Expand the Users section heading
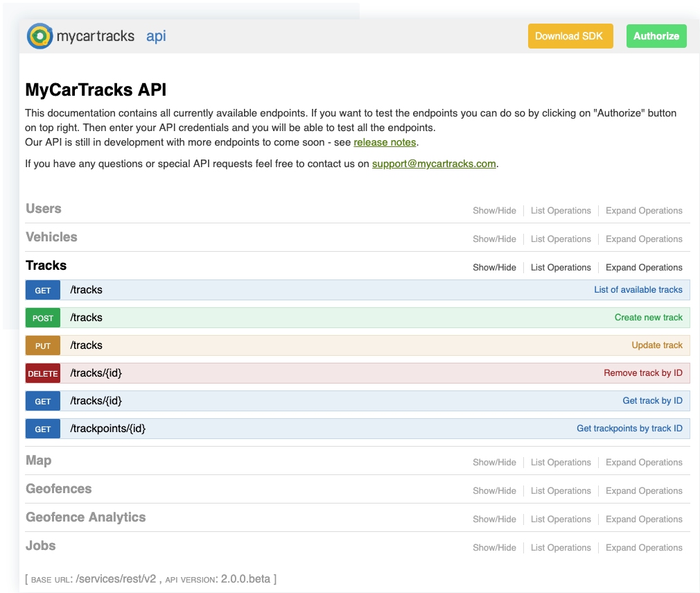The height and width of the screenshot is (593, 700). (43, 209)
